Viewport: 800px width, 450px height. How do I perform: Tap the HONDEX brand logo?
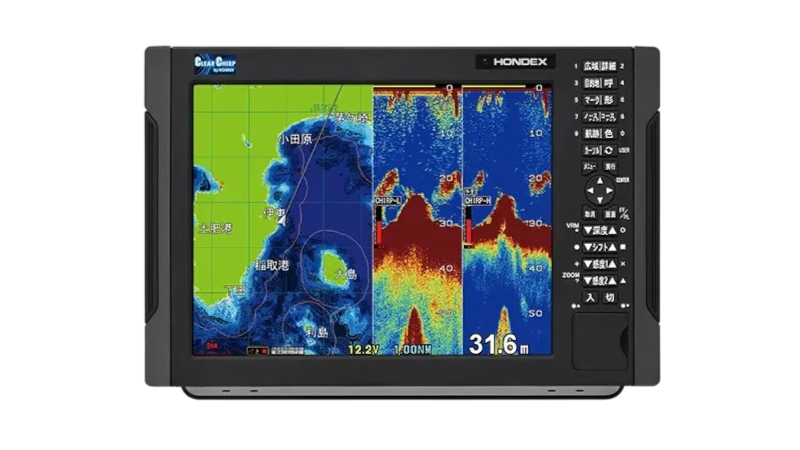(x=520, y=62)
